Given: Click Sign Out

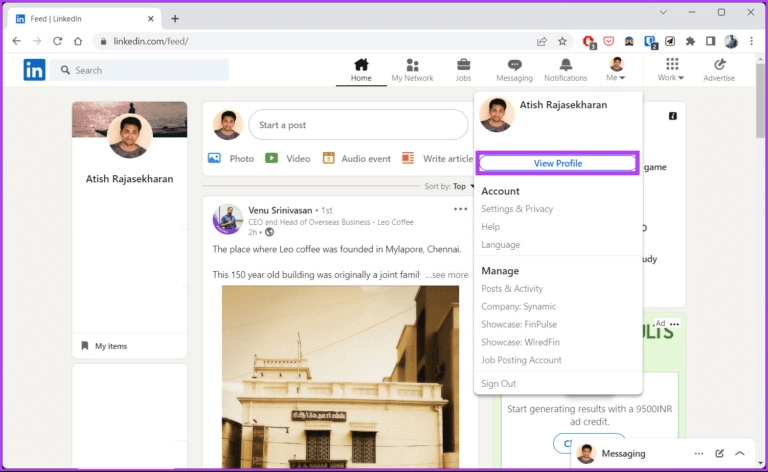Looking at the screenshot, I should pos(499,383).
